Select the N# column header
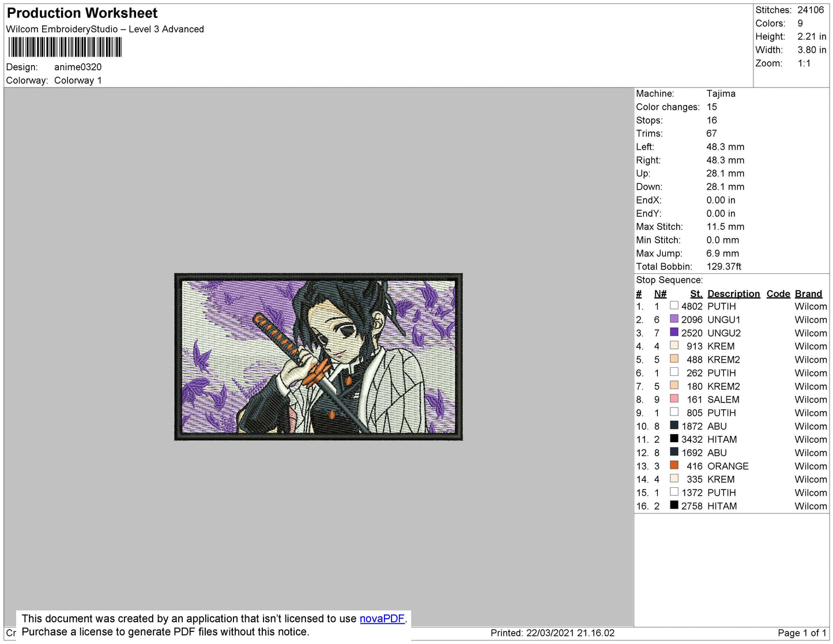This screenshot has height=644, width=833. 660,293
